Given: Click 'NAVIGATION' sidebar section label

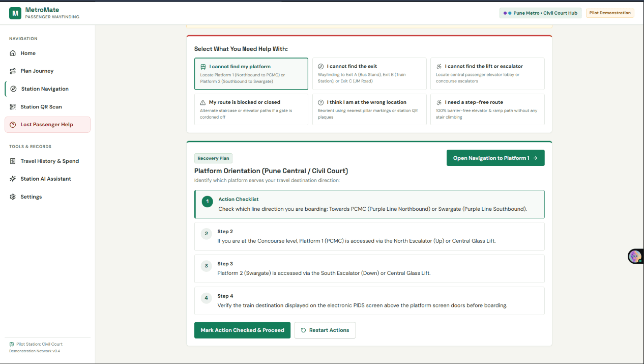Looking at the screenshot, I should click(x=23, y=39).
